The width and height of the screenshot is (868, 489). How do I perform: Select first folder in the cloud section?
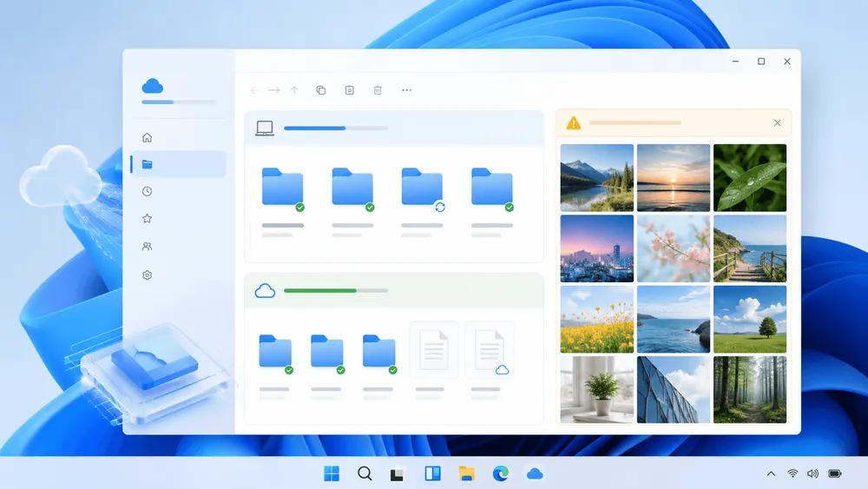click(x=275, y=354)
